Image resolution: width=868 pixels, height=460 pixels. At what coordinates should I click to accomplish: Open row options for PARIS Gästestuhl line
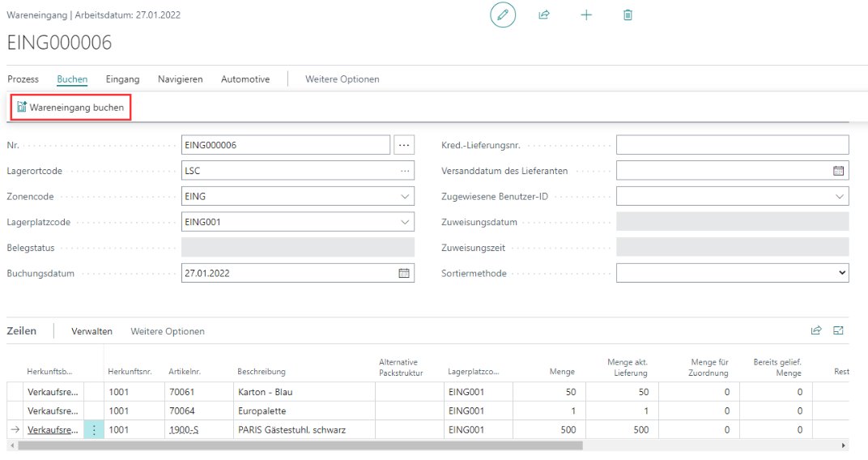click(x=94, y=430)
